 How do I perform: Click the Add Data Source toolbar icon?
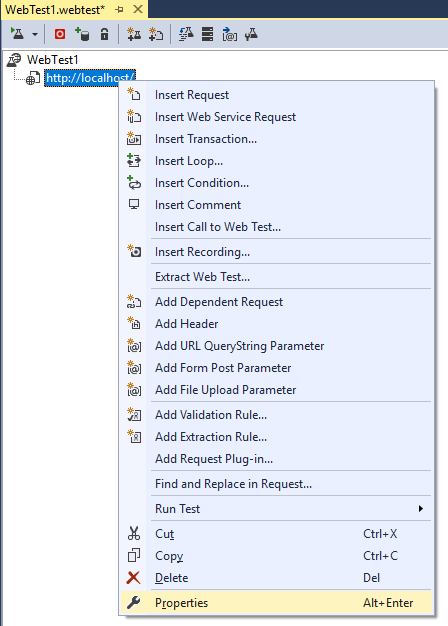pyautogui.click(x=82, y=34)
